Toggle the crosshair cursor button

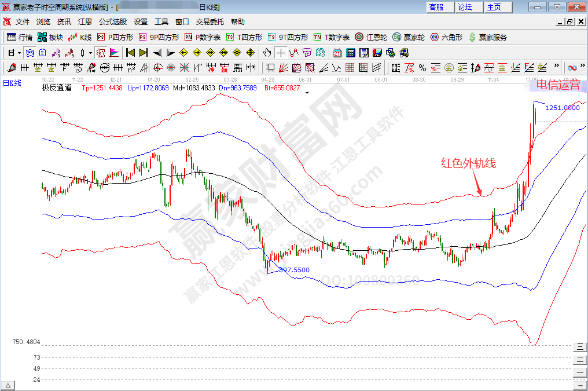pyautogui.click(x=281, y=53)
